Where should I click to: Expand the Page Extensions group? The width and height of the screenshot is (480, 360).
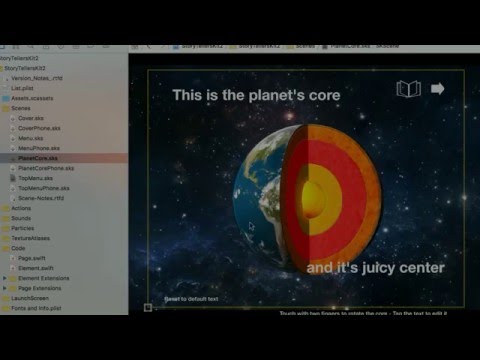point(5,288)
